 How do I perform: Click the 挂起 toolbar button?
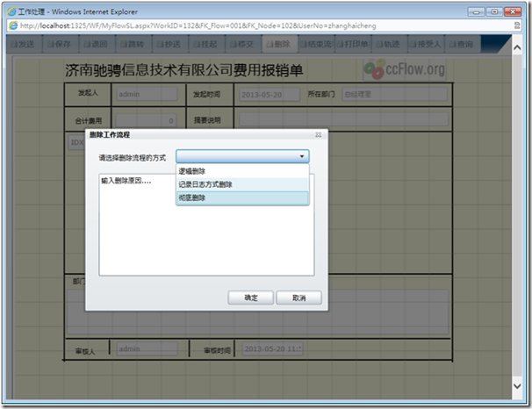[207, 44]
